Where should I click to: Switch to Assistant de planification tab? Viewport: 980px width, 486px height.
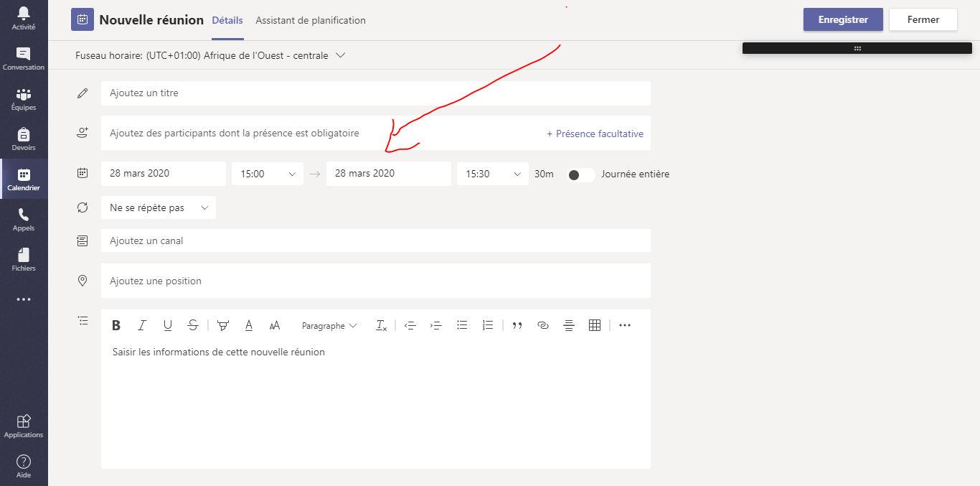click(311, 20)
